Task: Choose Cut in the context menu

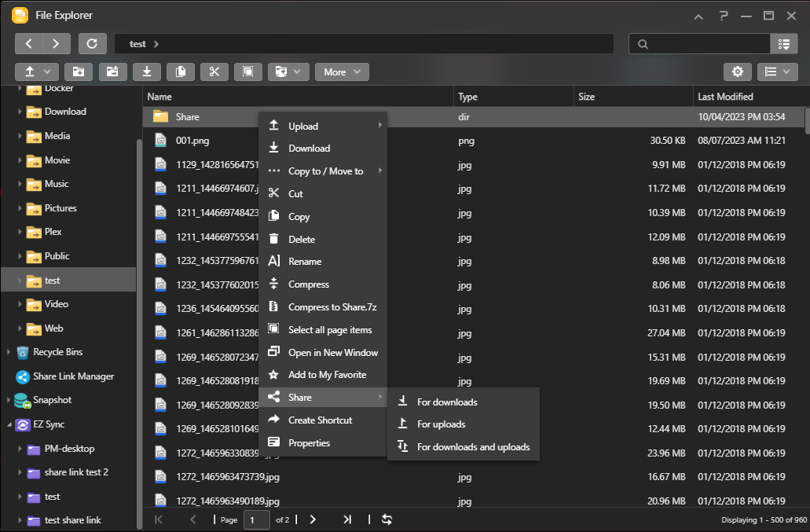Action: (323, 193)
